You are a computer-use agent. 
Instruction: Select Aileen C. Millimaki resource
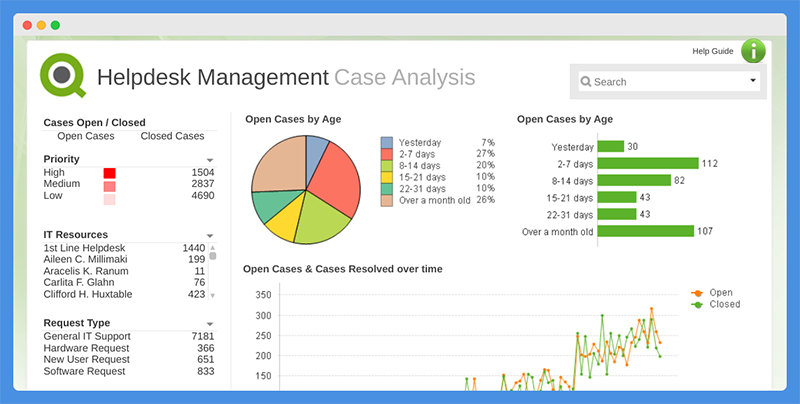[x=124, y=259]
